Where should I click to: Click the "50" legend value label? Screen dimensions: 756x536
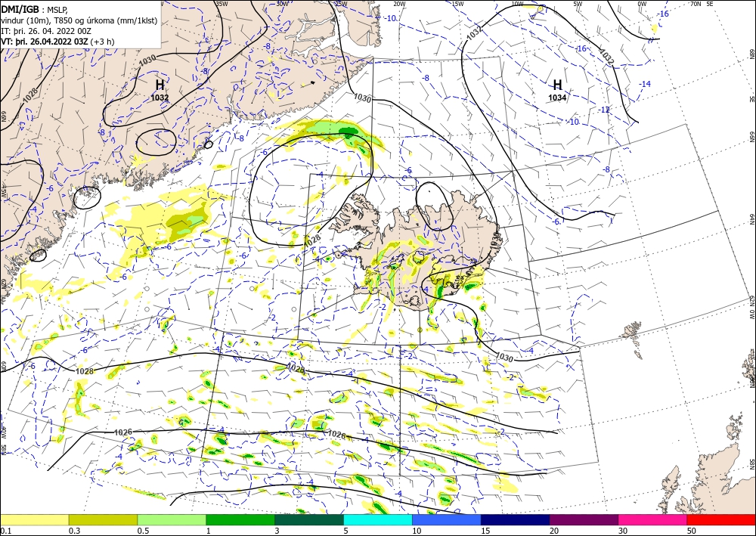pos(692,531)
